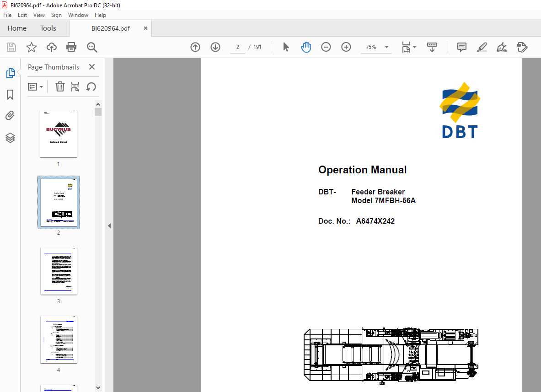Rotate pages with rotate icon
This screenshot has width=541, height=392.
click(x=91, y=86)
